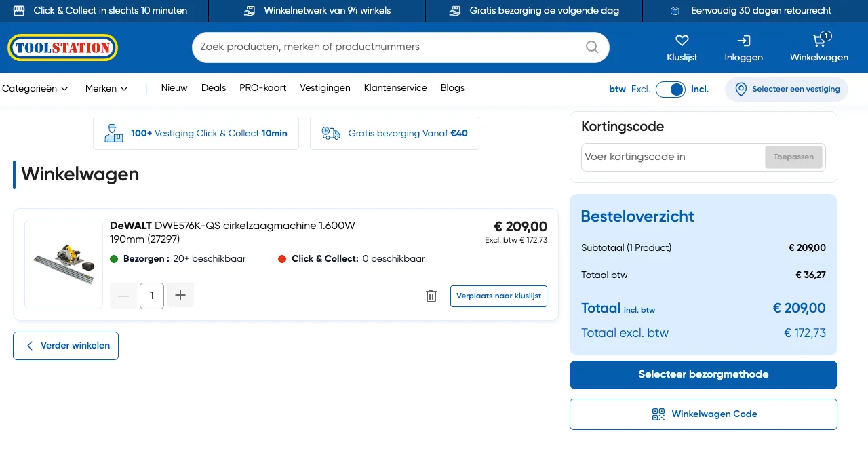
Task: Select Klantenservice in the navigation
Action: point(395,88)
